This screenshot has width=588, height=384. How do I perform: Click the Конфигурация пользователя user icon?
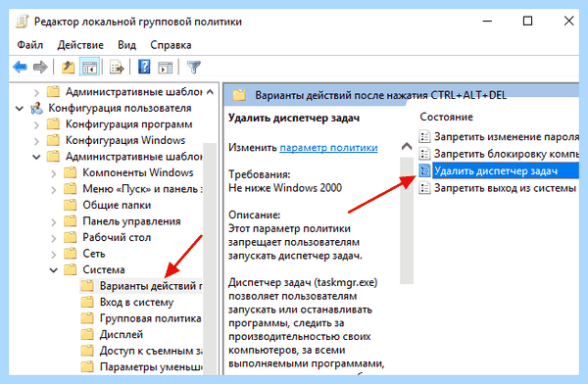tap(37, 109)
